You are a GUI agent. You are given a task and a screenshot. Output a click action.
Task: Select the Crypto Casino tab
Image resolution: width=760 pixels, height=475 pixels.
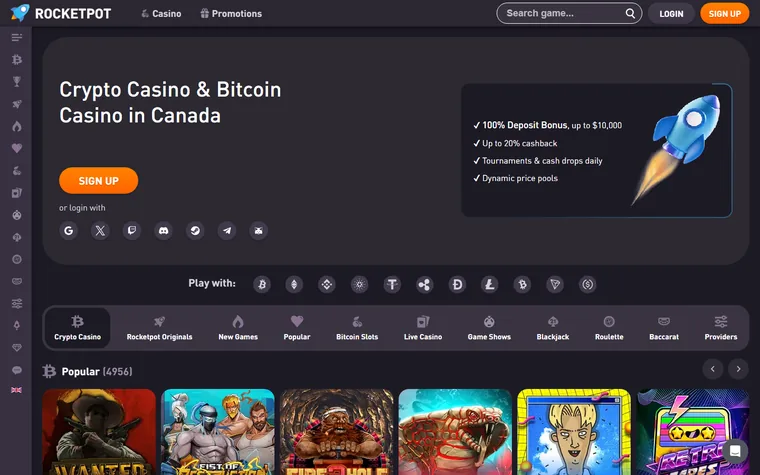pos(78,328)
